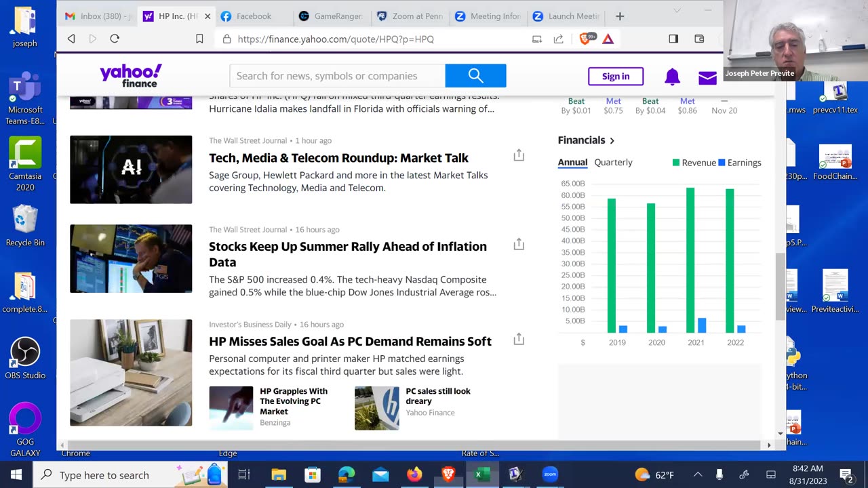
Task: Open Stocks Keep Up Summer Rally headline
Action: 348,254
